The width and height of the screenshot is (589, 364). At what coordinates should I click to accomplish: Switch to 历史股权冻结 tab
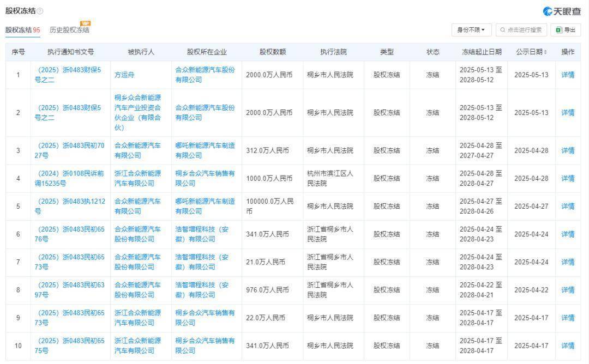coord(69,30)
